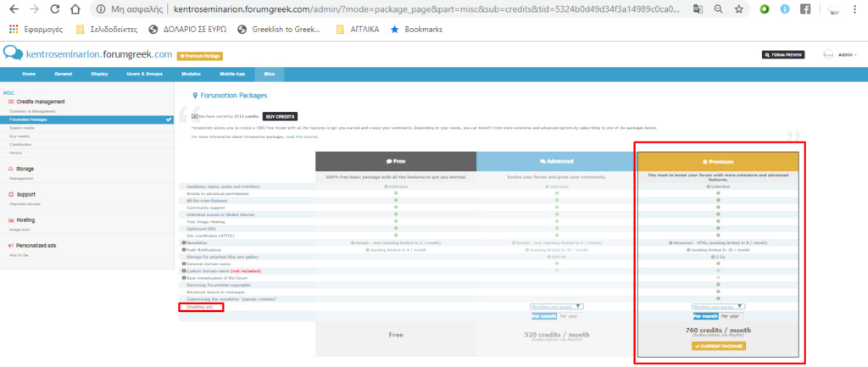Click the browser forward arrow
The image size is (868, 367).
[x=34, y=9]
